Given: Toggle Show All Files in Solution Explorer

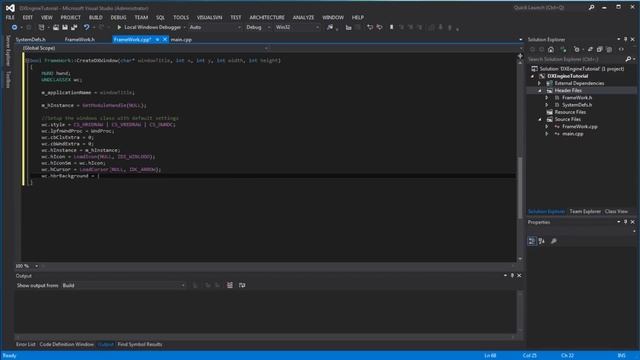Looking at the screenshot, I should point(609,50).
